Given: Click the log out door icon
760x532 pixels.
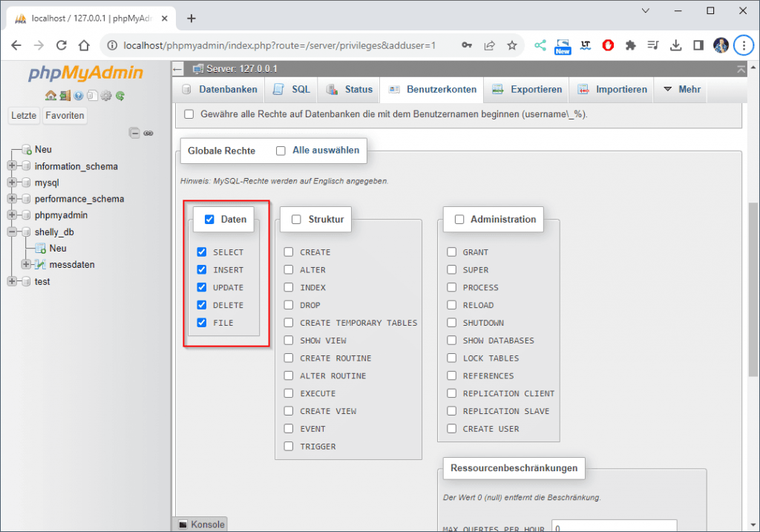Looking at the screenshot, I should [x=65, y=96].
